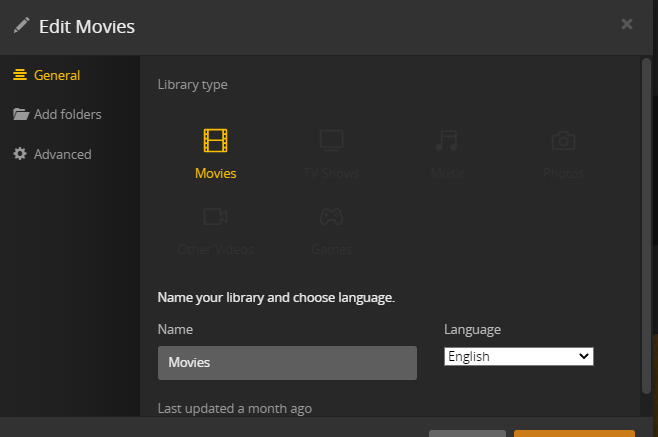658x437 pixels.
Task: Click the "Last updated a month ago" text
Action: [235, 408]
